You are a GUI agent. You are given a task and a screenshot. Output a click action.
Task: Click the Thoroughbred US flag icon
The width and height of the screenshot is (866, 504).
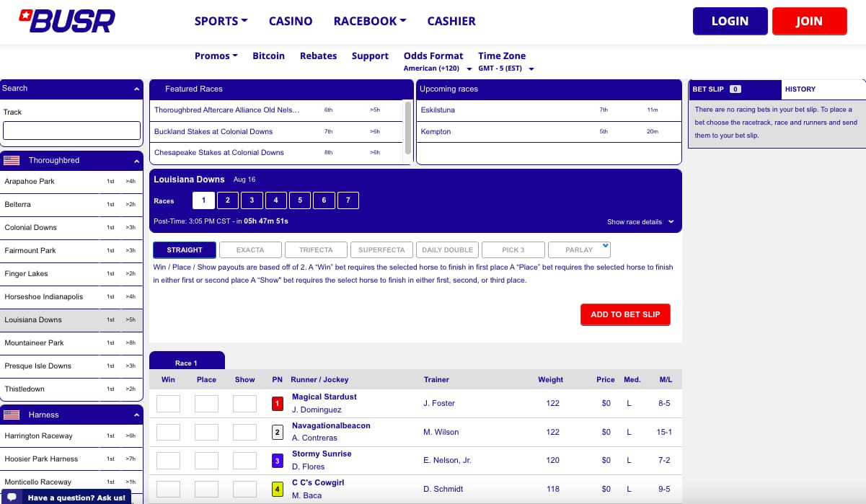coord(12,160)
